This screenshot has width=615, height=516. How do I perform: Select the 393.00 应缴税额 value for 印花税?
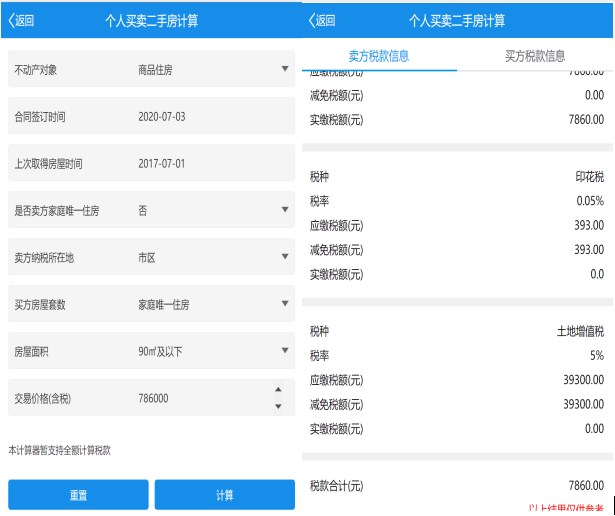589,225
